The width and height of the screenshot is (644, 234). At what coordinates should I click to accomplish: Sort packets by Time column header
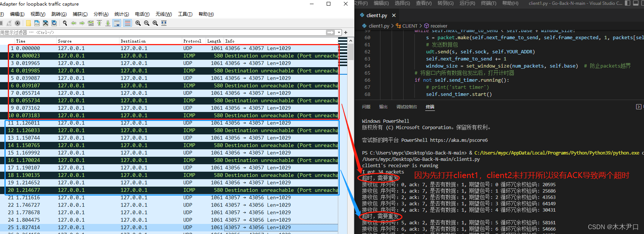pos(35,41)
